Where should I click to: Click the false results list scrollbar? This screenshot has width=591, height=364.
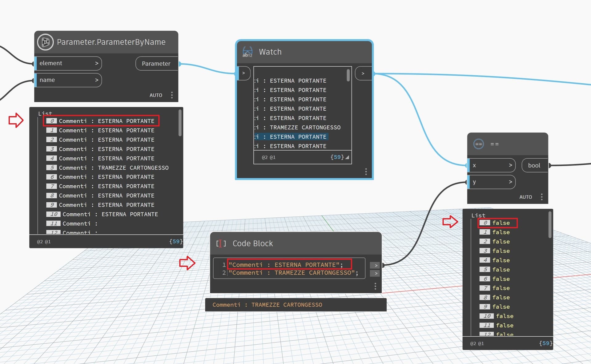tap(550, 224)
